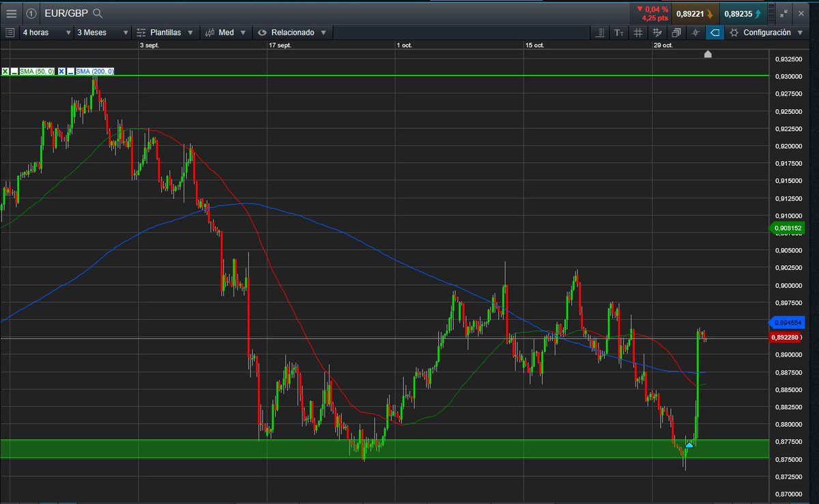Click the Configuración gear icon

[734, 32]
